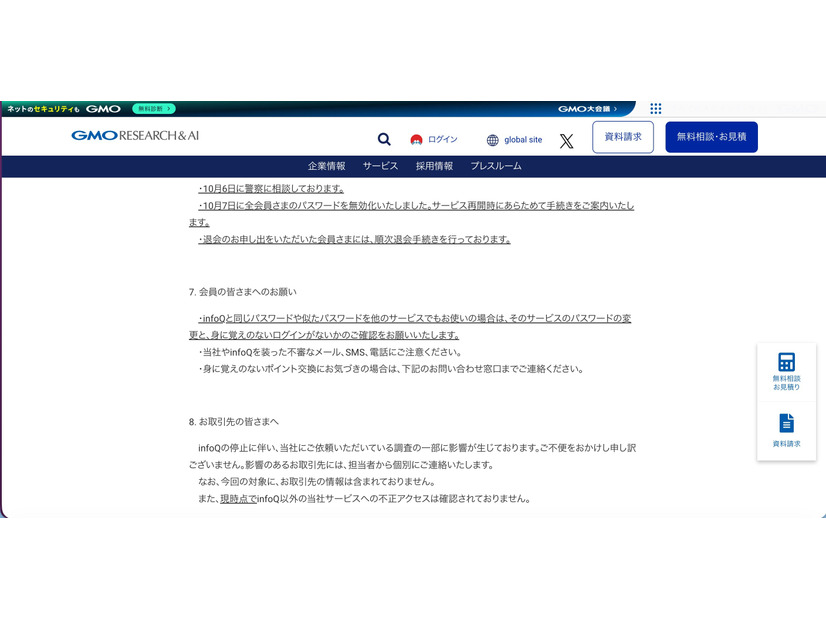Click the 無料相談・お見積 blue button
Viewport: 826px width, 620px height.
click(711, 137)
